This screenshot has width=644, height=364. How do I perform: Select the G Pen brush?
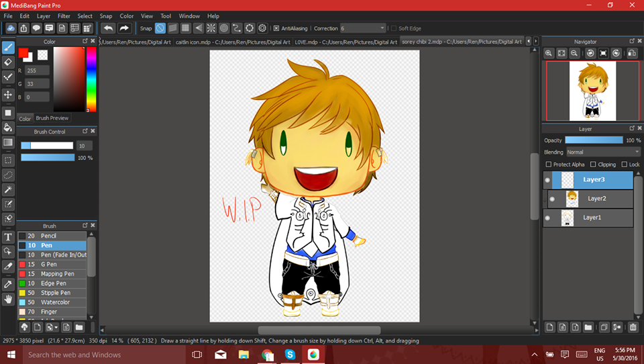coord(52,265)
